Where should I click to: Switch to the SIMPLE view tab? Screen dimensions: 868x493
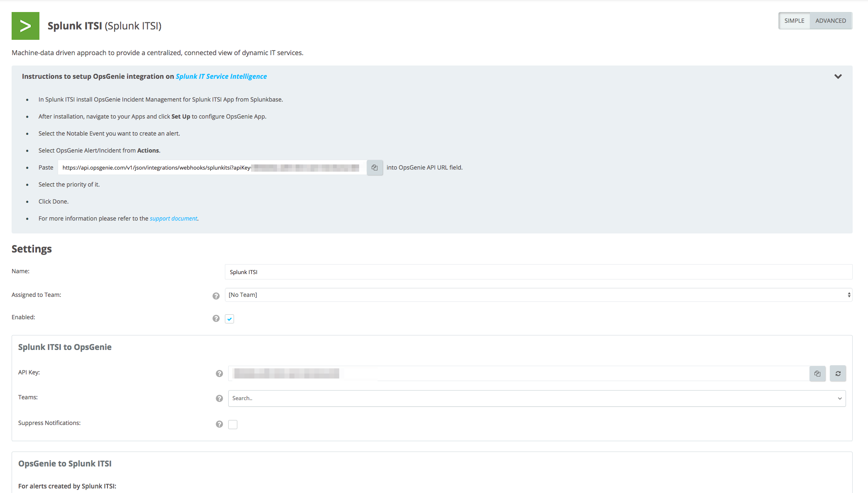pyautogui.click(x=794, y=21)
